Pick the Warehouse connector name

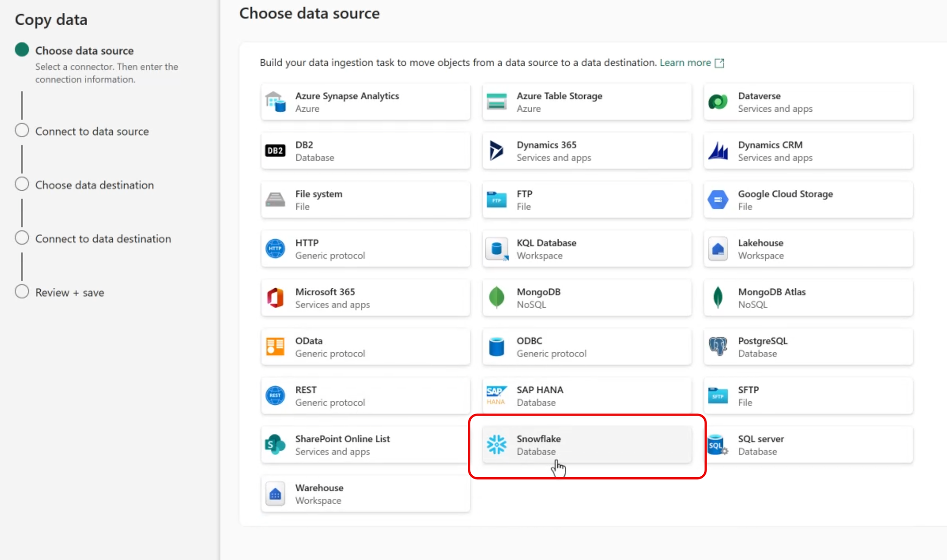(x=319, y=488)
